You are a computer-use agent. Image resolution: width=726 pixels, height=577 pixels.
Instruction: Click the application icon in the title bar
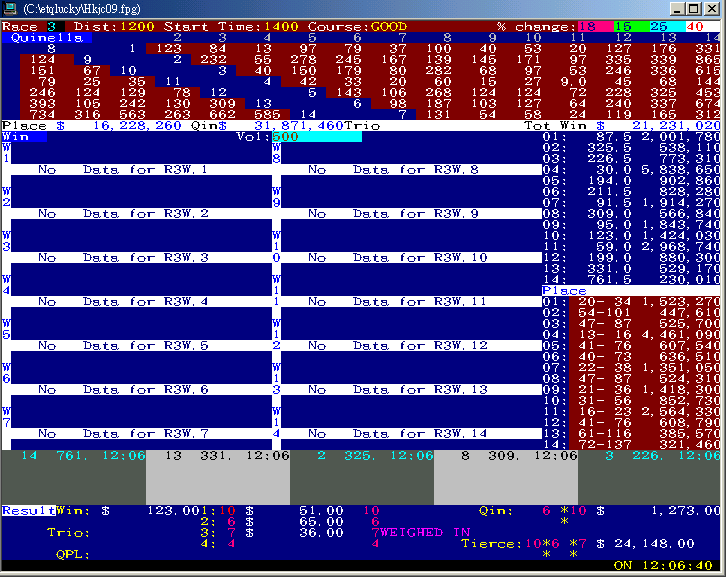[x=11, y=8]
